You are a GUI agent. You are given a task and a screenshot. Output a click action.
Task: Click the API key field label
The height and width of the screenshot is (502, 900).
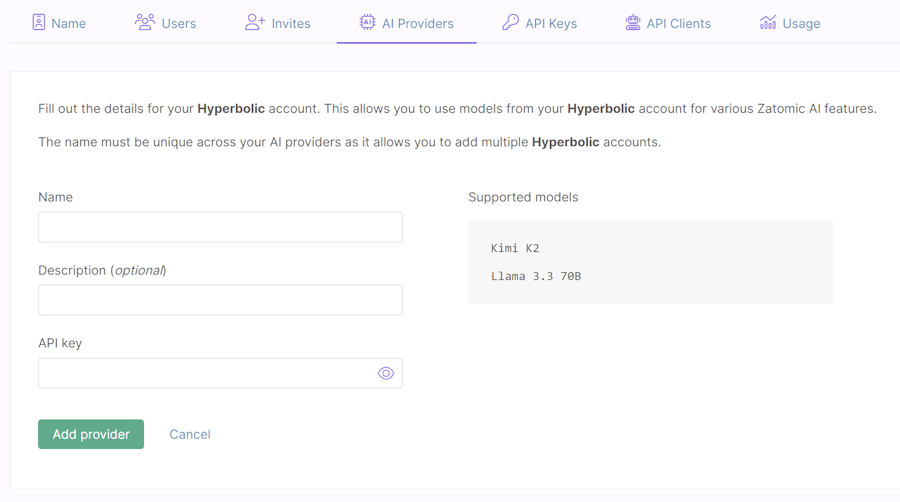60,343
